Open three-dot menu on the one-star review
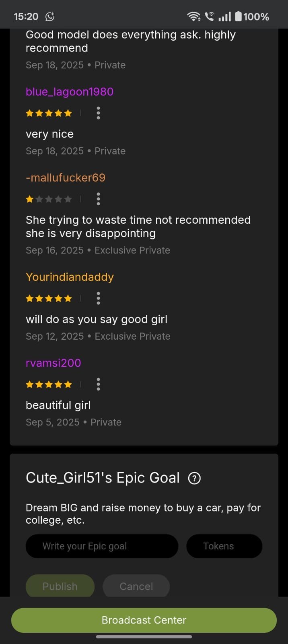 [x=98, y=199]
